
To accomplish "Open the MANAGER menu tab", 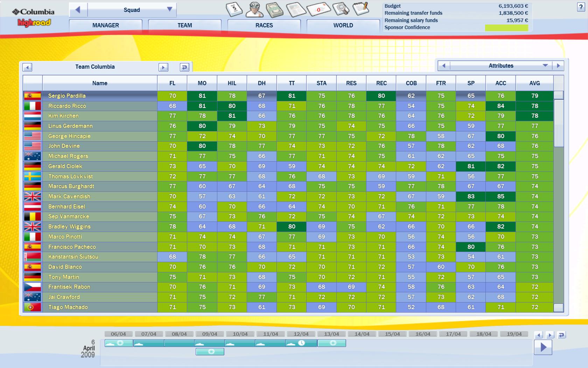I will point(105,25).
